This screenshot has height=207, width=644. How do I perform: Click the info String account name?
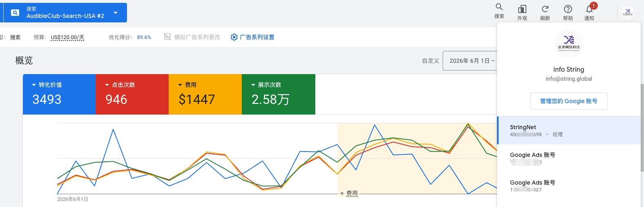click(568, 70)
